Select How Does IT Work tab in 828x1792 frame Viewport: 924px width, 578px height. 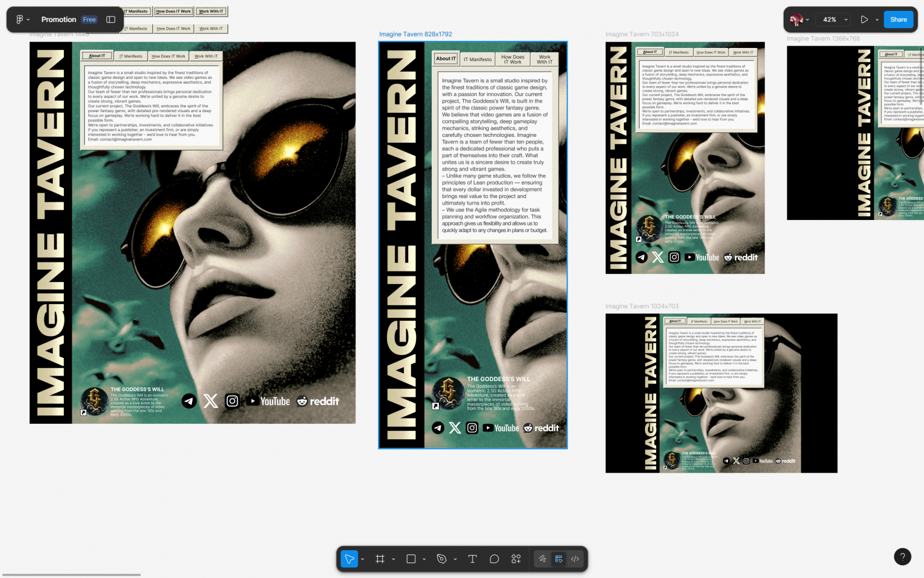coord(513,59)
